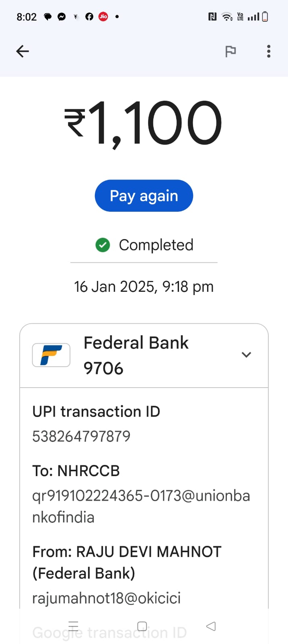Tap the 16 Jan 2025 date and time

(144, 287)
